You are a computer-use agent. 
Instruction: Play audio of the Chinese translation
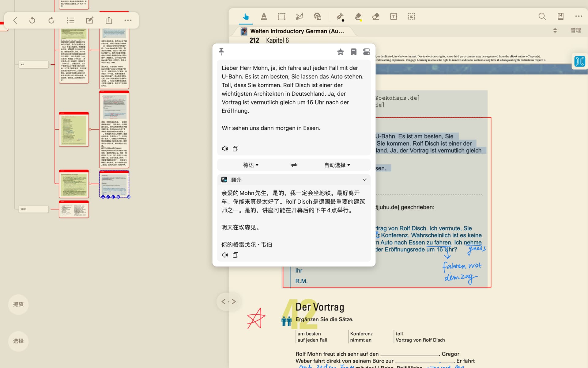(225, 255)
